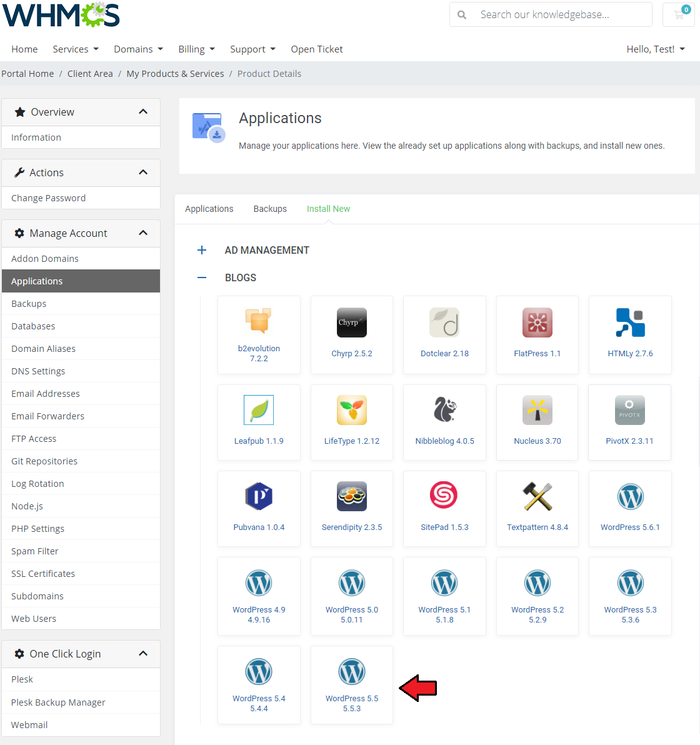Collapse the Overview sidebar panel
This screenshot has height=745, width=700.
(143, 112)
